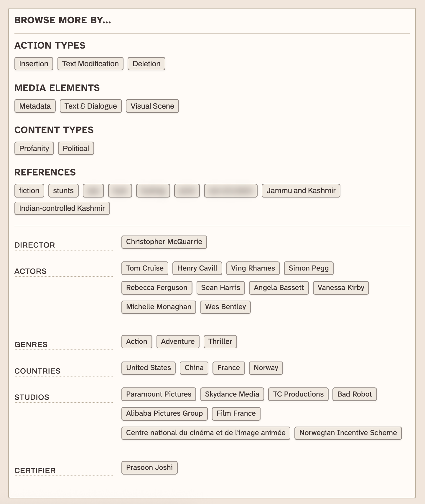Open the Jammu and Kashmir reference
The width and height of the screenshot is (425, 504).
(301, 191)
